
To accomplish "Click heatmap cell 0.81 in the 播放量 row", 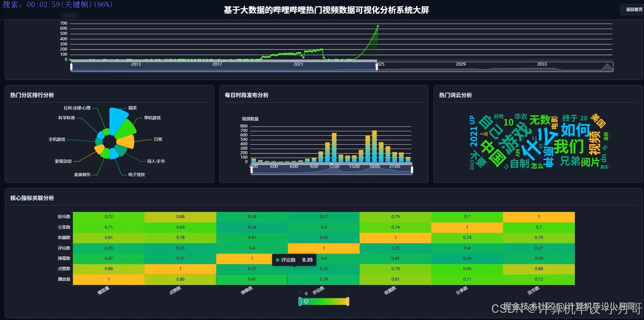I will tap(395, 279).
